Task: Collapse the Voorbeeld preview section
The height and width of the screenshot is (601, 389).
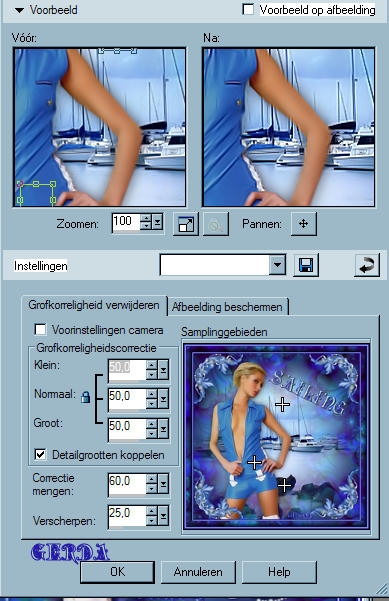Action: click(19, 10)
